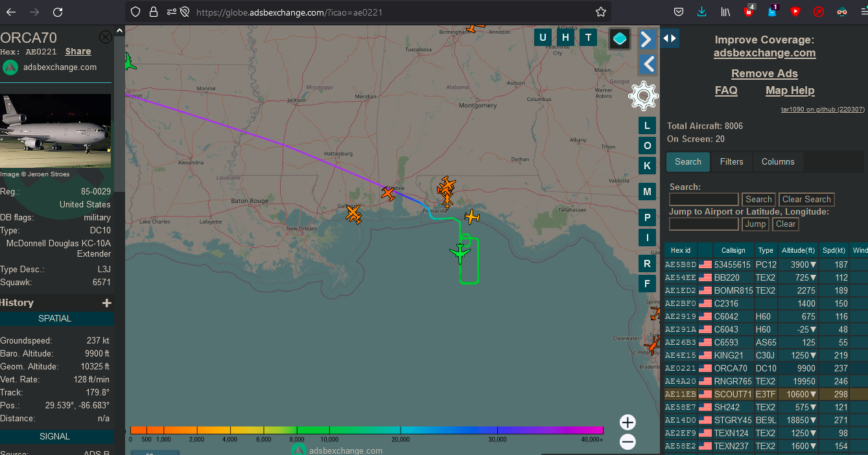868x455 pixels.
Task: Toggle the M map option
Action: coord(647,192)
